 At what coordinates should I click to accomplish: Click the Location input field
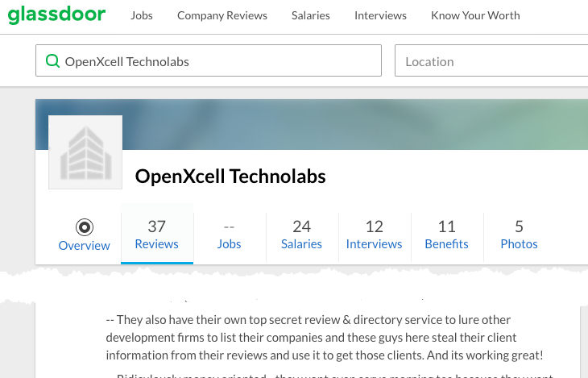[x=491, y=61]
